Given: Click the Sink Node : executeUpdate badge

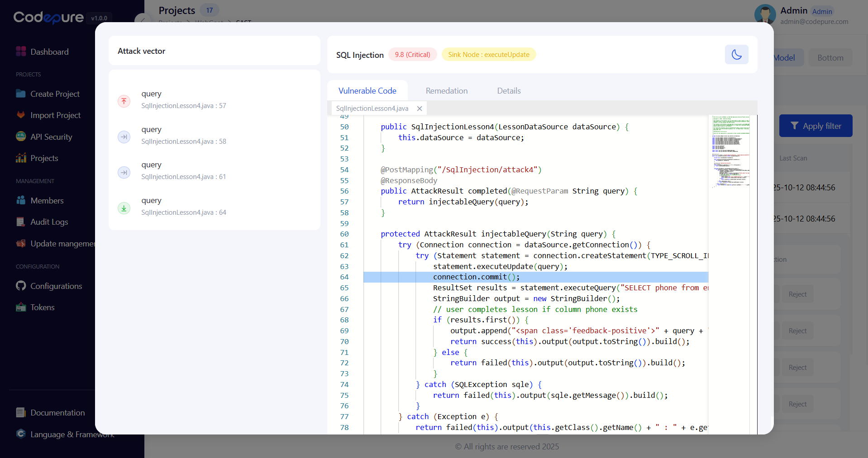Looking at the screenshot, I should pos(488,55).
